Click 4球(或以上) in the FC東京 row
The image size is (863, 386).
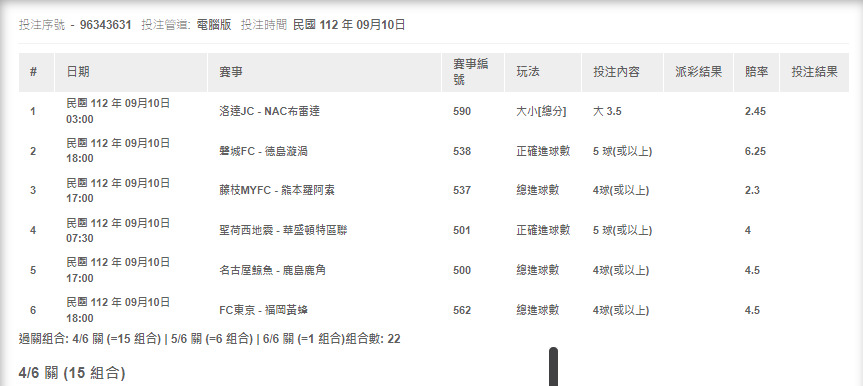[621, 310]
